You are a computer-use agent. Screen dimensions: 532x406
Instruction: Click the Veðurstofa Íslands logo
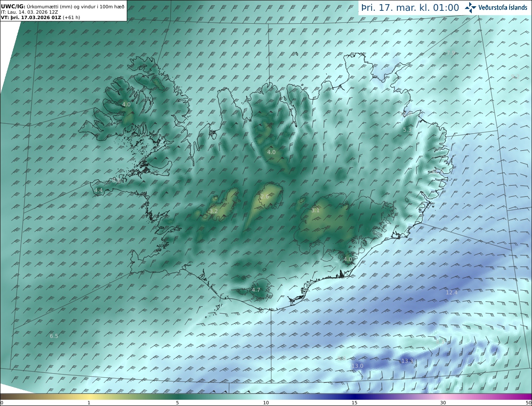point(495,7)
